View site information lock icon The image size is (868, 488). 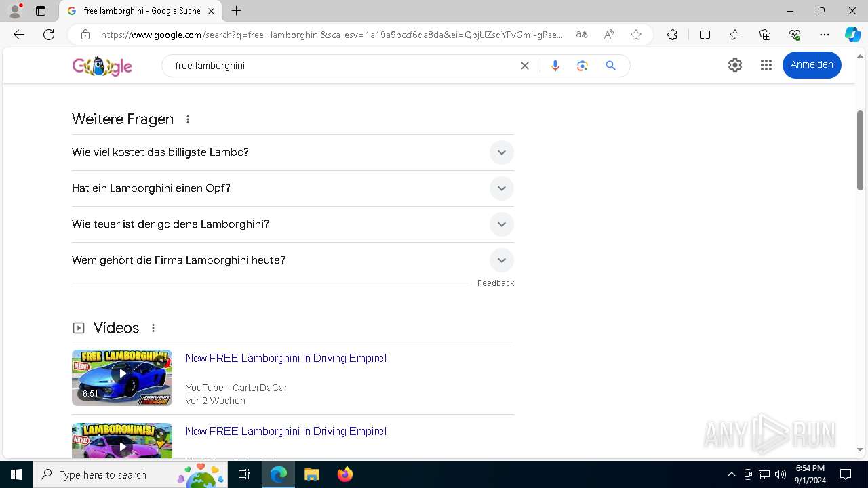coord(85,35)
